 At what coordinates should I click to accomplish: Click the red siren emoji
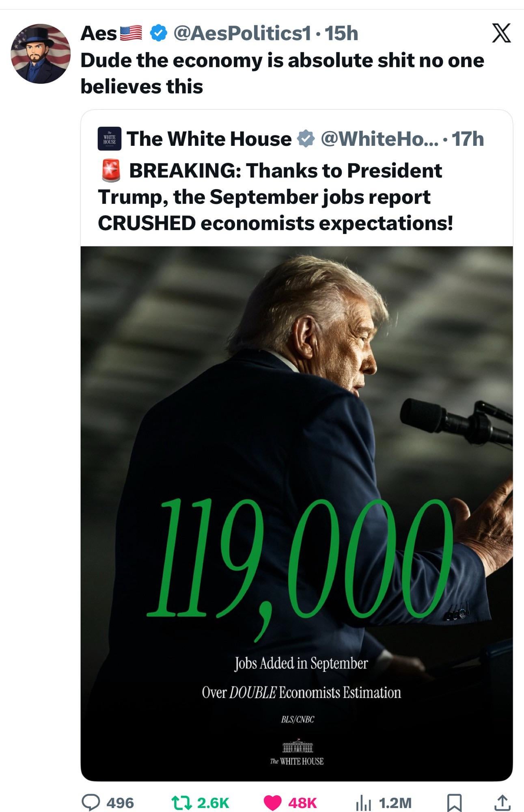tap(111, 171)
